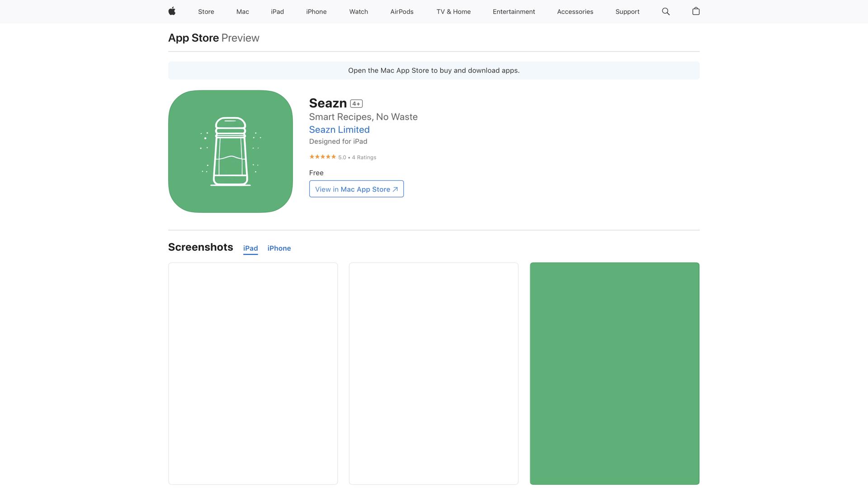Open the Support menu item
The width and height of the screenshot is (868, 488).
pyautogui.click(x=627, y=12)
